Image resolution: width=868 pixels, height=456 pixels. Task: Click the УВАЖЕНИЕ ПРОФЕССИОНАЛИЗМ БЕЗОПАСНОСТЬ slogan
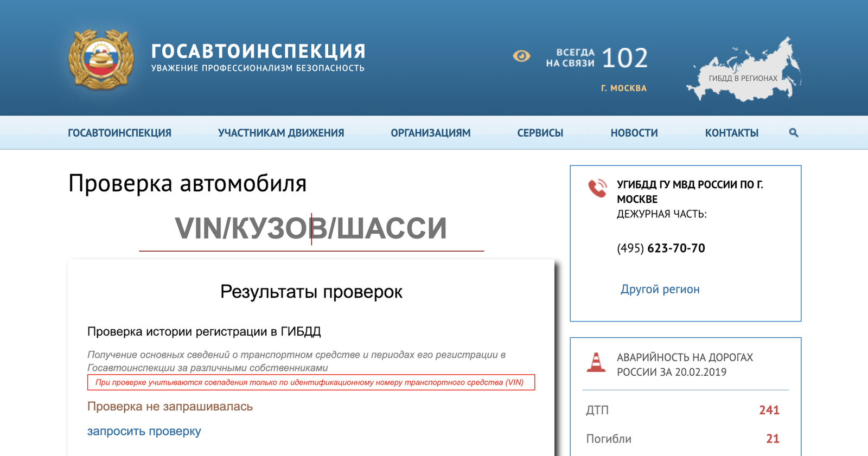coord(258,68)
